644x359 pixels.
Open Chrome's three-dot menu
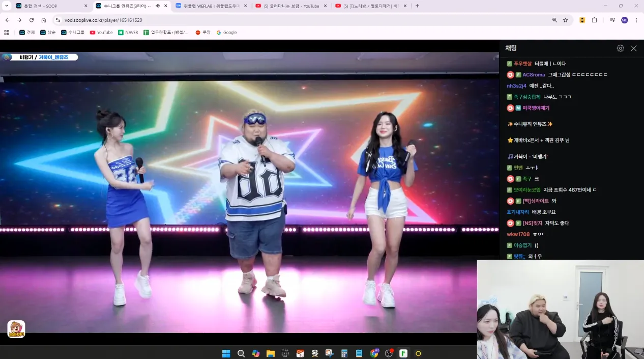click(x=636, y=20)
